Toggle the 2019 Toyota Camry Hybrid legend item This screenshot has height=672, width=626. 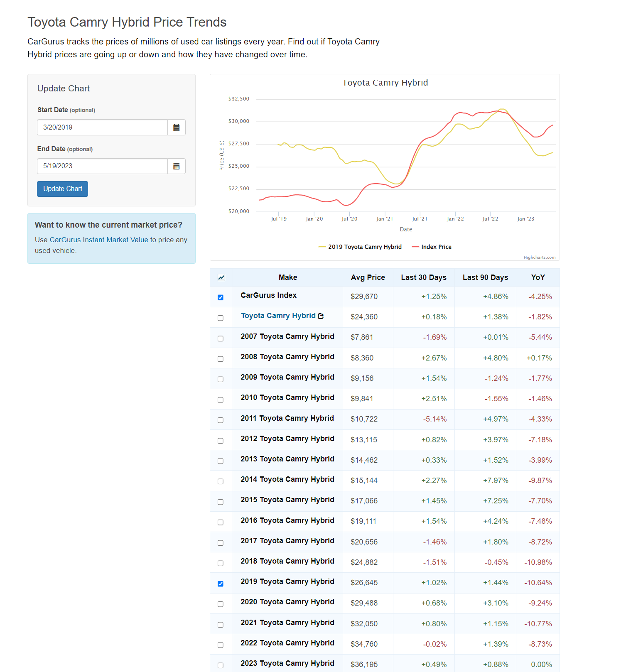(360, 247)
